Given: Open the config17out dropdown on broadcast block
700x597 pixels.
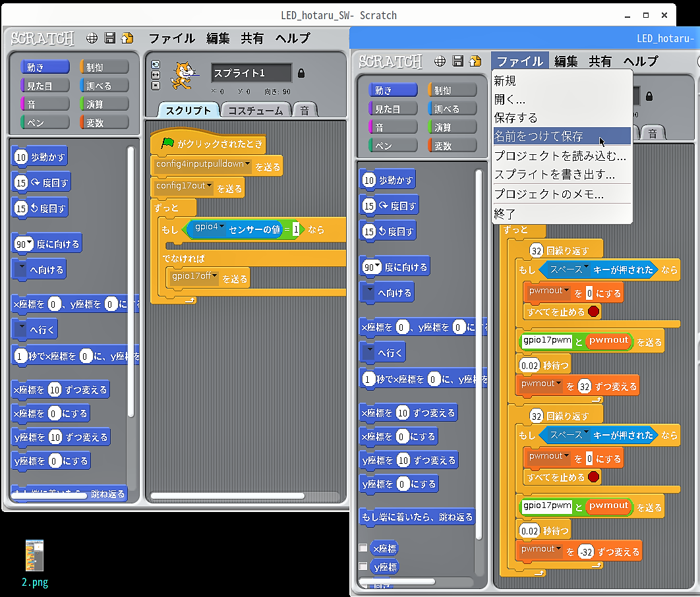Looking at the screenshot, I should (x=209, y=185).
